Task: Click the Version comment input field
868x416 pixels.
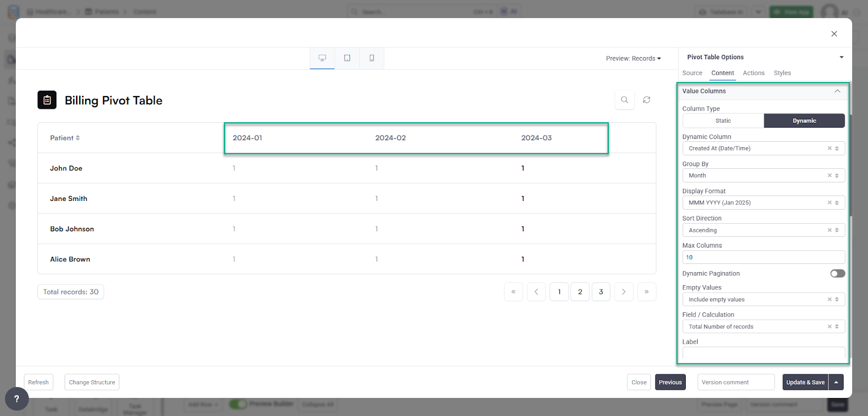Action: pos(736,382)
